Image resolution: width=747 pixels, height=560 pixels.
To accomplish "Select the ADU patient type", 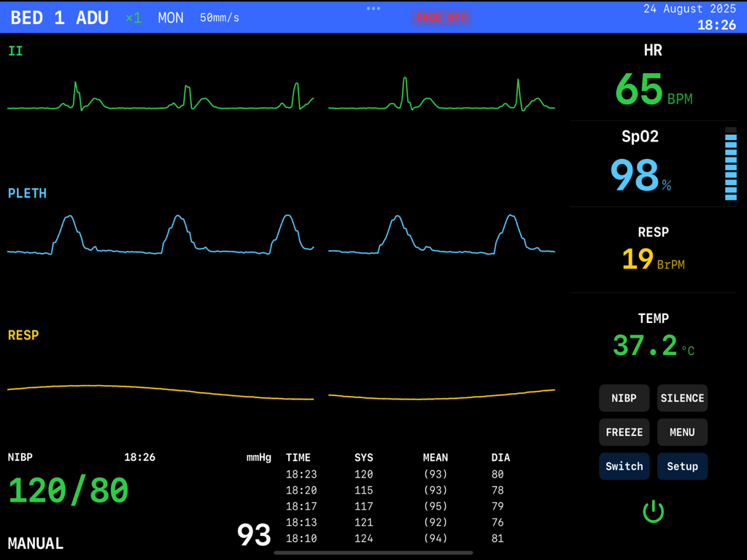I will point(92,17).
